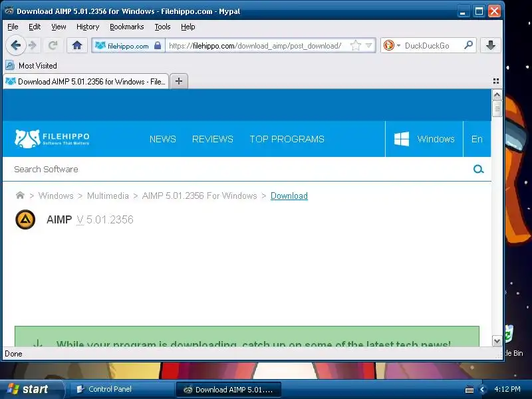Open the Windows breadcrumb link
This screenshot has height=399, width=532.
click(56, 196)
